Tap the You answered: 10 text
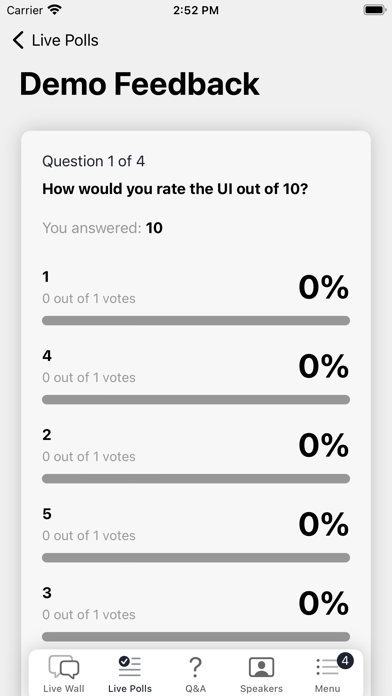Screen dimensions: 392x696 103,228
